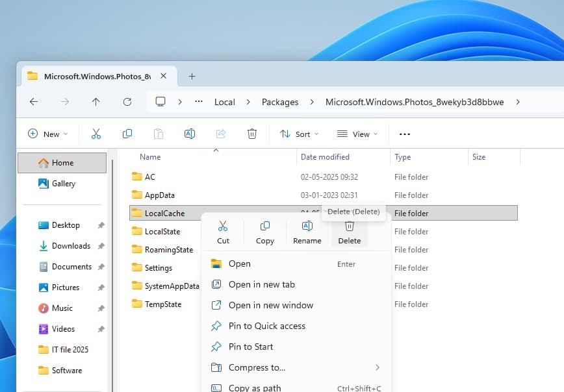Open the See more ellipsis in toolbar
The width and height of the screenshot is (564, 392).
(x=405, y=134)
